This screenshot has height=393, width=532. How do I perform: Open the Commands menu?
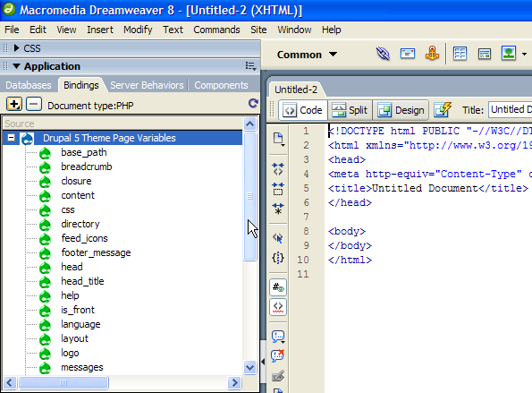[216, 30]
